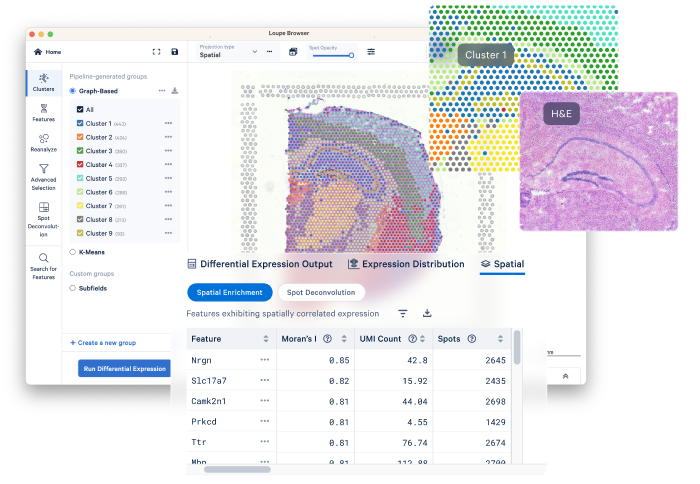Sort table by Spots column
The image size is (700, 484).
coord(500,339)
